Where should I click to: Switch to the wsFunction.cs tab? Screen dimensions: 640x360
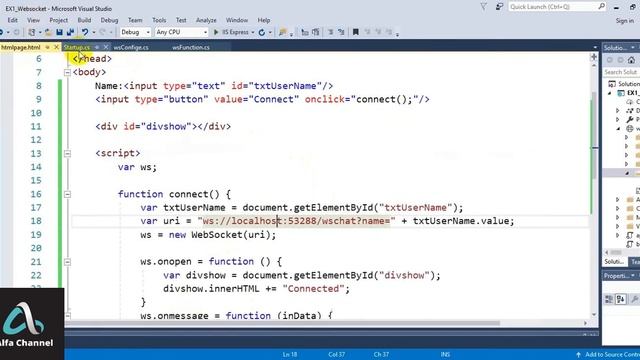click(191, 47)
